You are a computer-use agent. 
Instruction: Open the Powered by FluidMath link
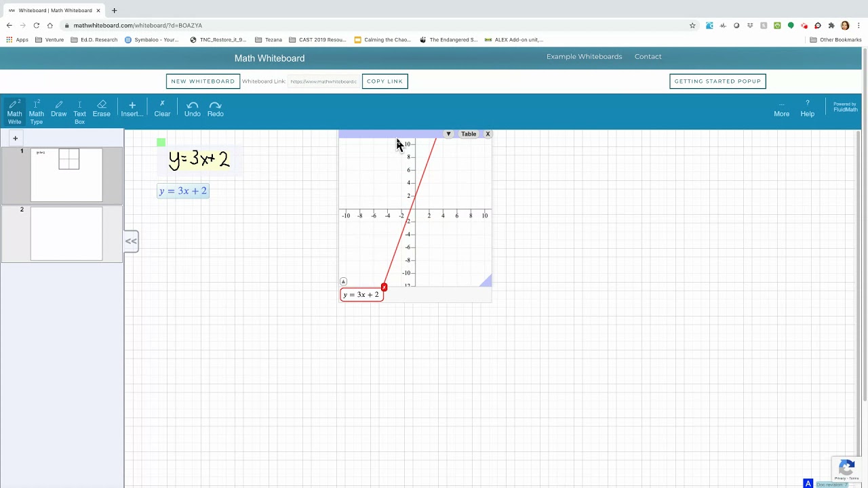click(845, 107)
